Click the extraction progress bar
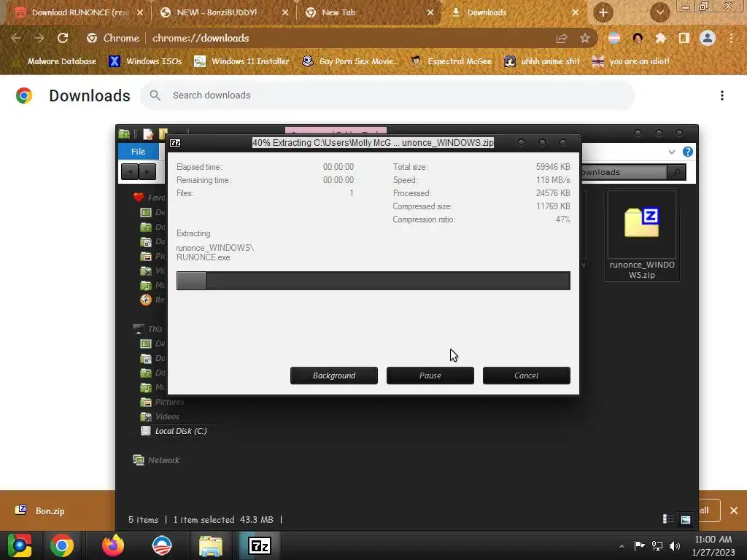The width and height of the screenshot is (747, 560). pyautogui.click(x=373, y=281)
